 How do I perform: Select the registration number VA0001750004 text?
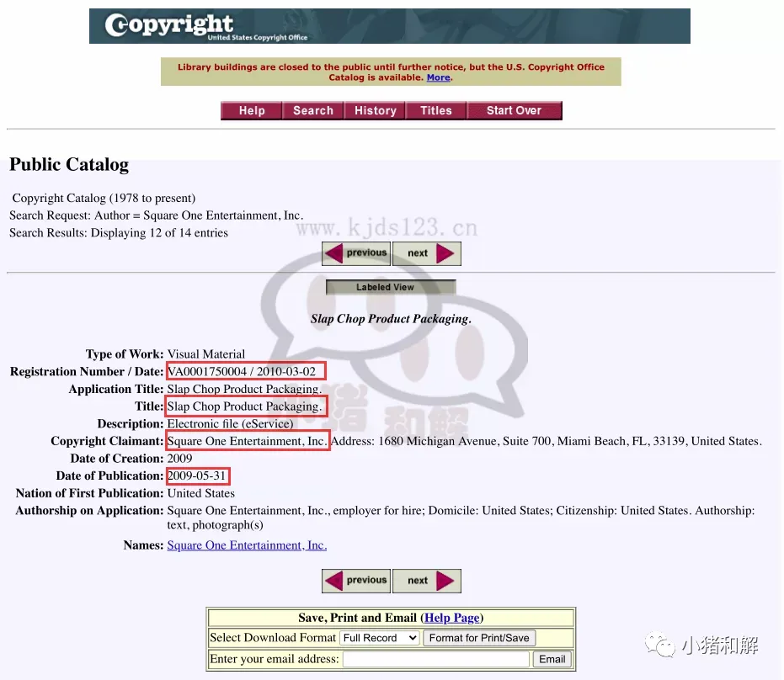tap(207, 372)
